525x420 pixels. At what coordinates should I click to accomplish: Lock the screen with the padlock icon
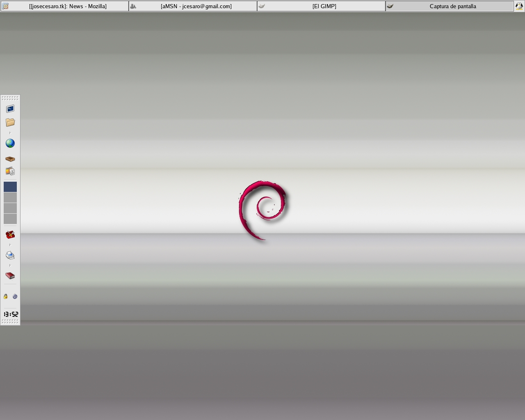click(6, 296)
